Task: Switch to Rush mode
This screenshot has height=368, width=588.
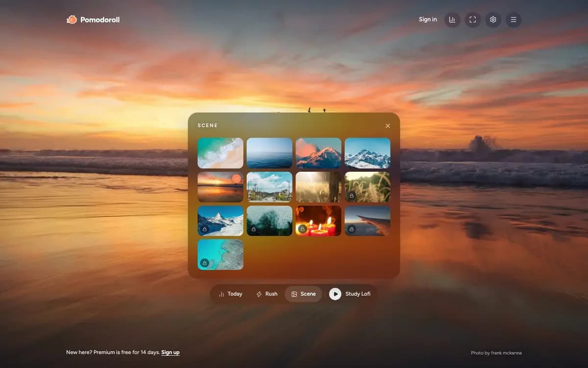Action: [267, 294]
